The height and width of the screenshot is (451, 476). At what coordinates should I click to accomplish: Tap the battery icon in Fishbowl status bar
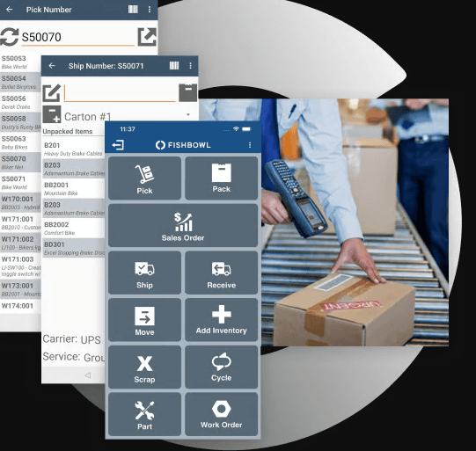[246, 129]
